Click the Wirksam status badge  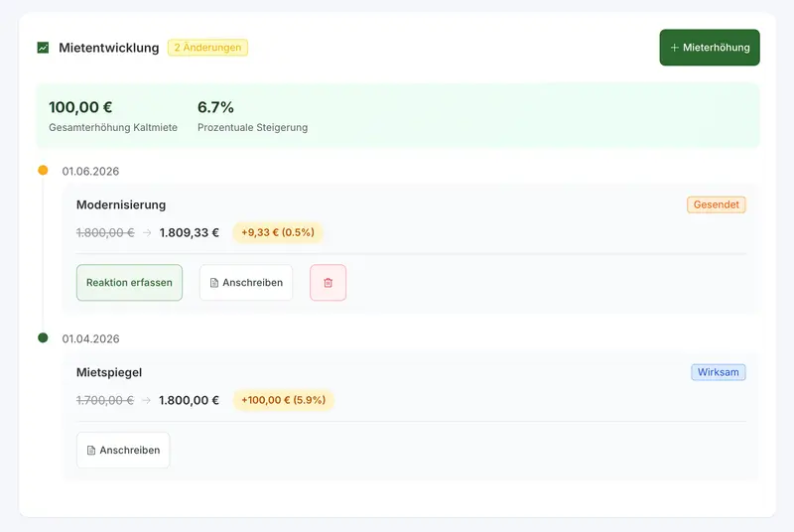tap(718, 372)
